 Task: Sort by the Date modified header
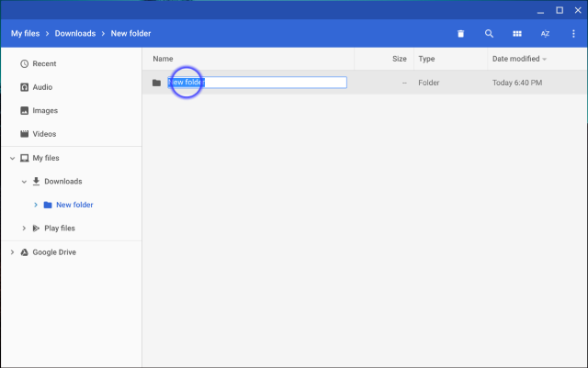point(515,59)
